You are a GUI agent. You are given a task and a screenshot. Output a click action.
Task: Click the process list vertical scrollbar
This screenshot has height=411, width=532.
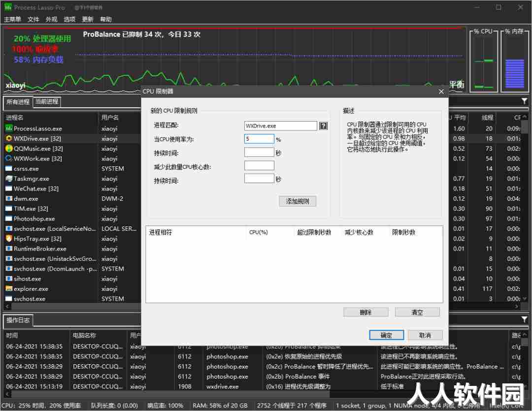pos(525,207)
